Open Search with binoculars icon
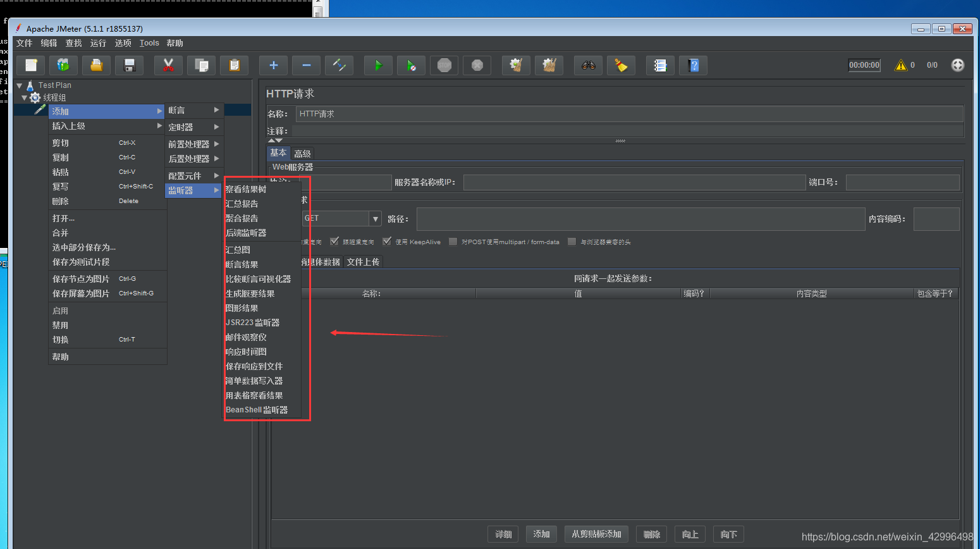Viewport: 980px width, 549px height. click(588, 65)
